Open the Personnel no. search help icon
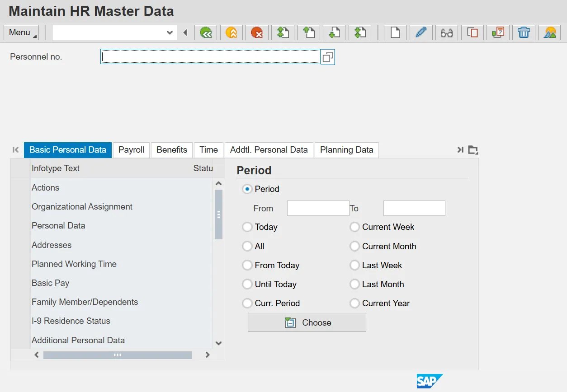567x392 pixels. coord(327,57)
